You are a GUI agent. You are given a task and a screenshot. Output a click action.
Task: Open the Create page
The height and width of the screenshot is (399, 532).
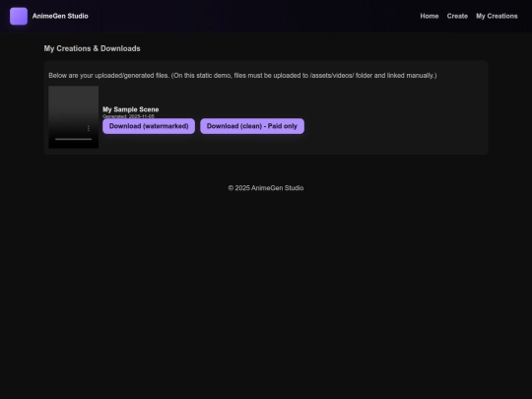click(457, 16)
